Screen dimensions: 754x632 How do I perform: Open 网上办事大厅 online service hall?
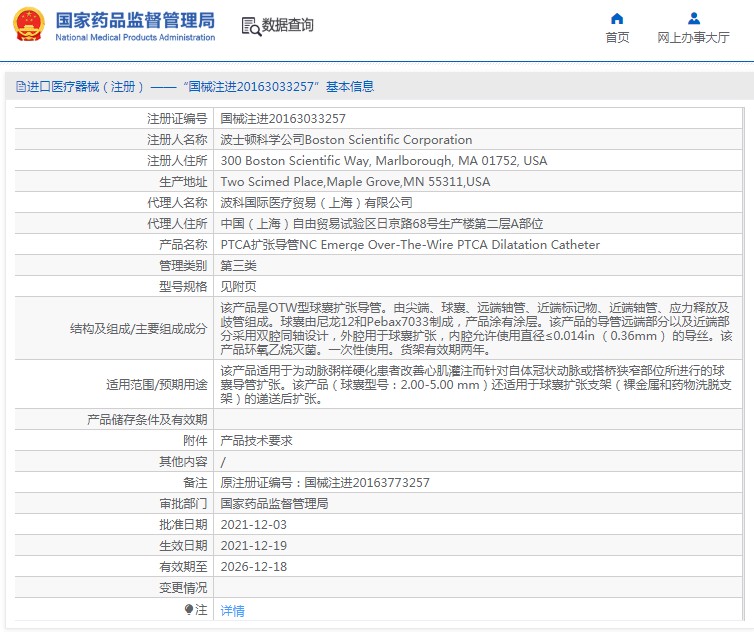(x=693, y=38)
